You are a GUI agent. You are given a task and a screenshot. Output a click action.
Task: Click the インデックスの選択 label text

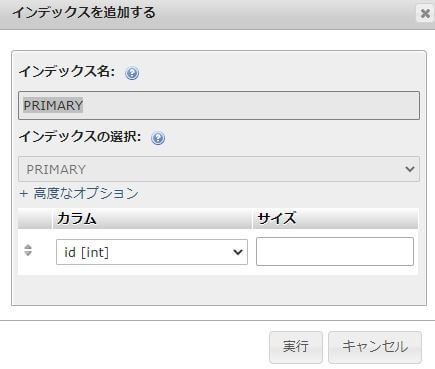pyautogui.click(x=80, y=136)
